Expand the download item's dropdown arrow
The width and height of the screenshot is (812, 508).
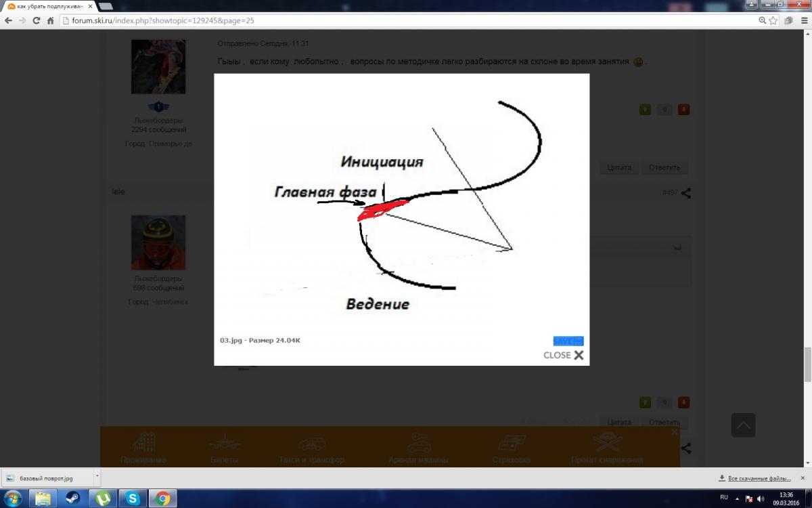click(97, 477)
